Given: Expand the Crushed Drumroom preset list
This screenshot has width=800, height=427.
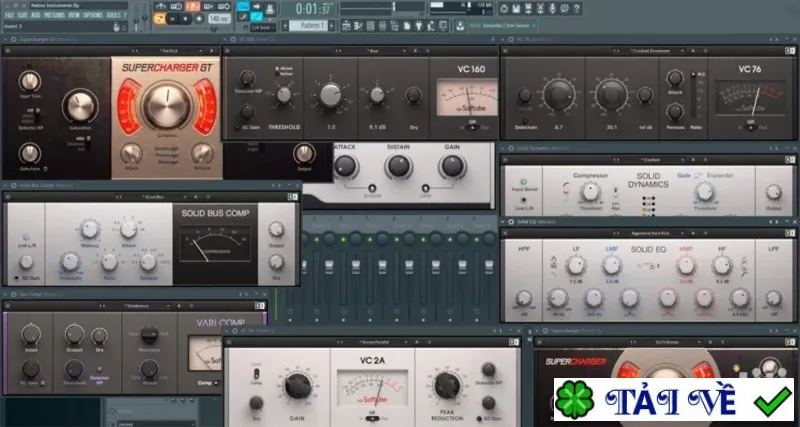Looking at the screenshot, I should [x=655, y=51].
